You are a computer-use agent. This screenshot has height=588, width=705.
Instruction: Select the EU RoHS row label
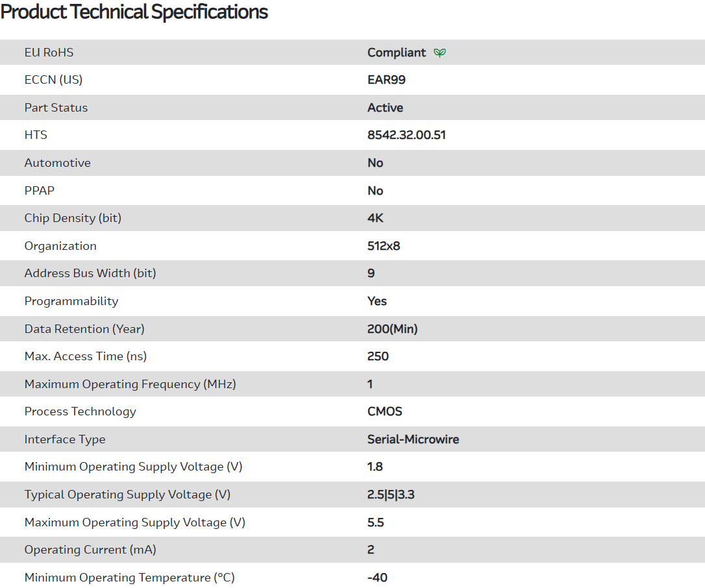[x=49, y=53]
